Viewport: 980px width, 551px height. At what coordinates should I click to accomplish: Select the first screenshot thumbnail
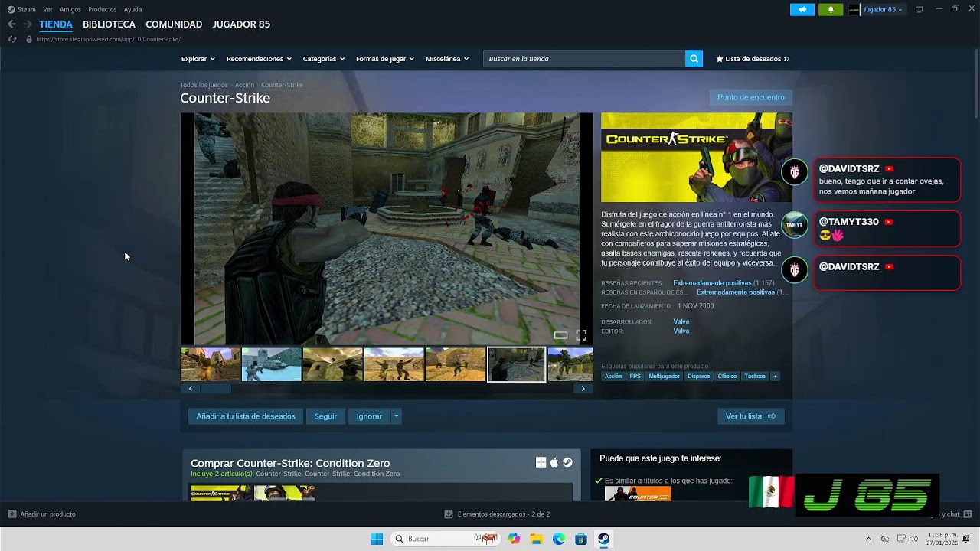211,364
